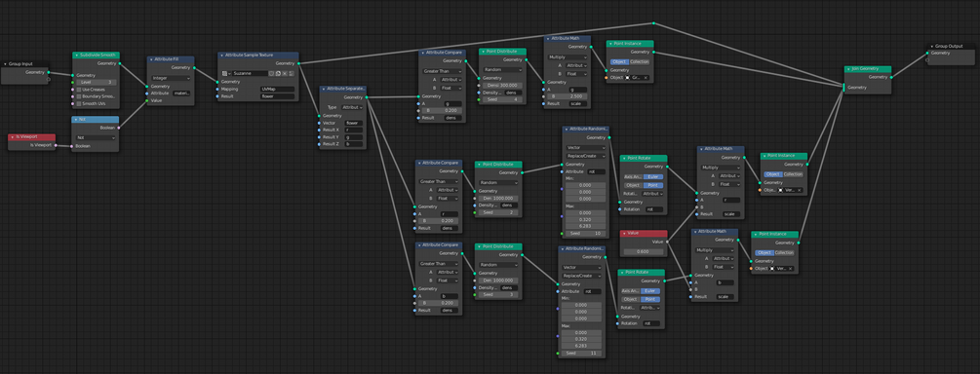Click Geometry output socket of Group Input
This screenshot has height=374, width=980.
point(49,72)
